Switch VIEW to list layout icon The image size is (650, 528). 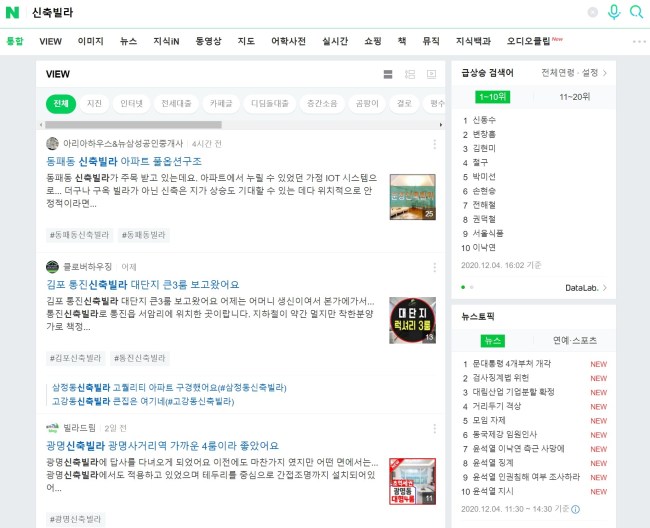point(388,74)
